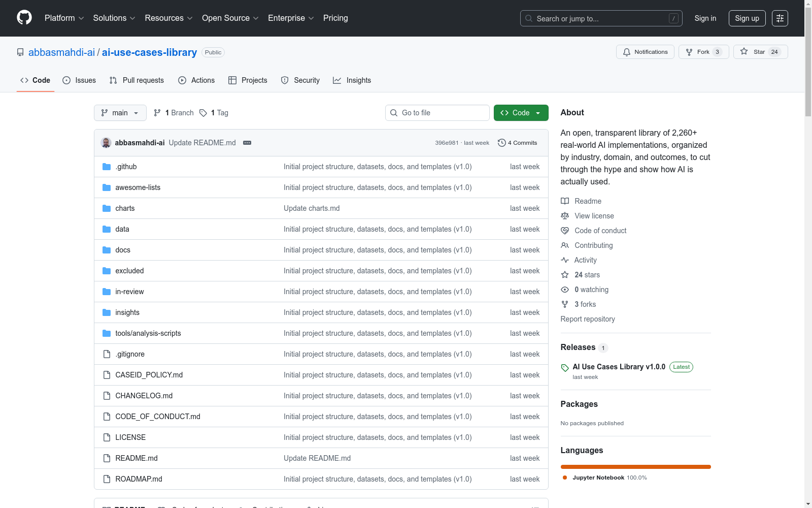View the 1 Branch link
The height and width of the screenshot is (508, 812).
click(174, 113)
